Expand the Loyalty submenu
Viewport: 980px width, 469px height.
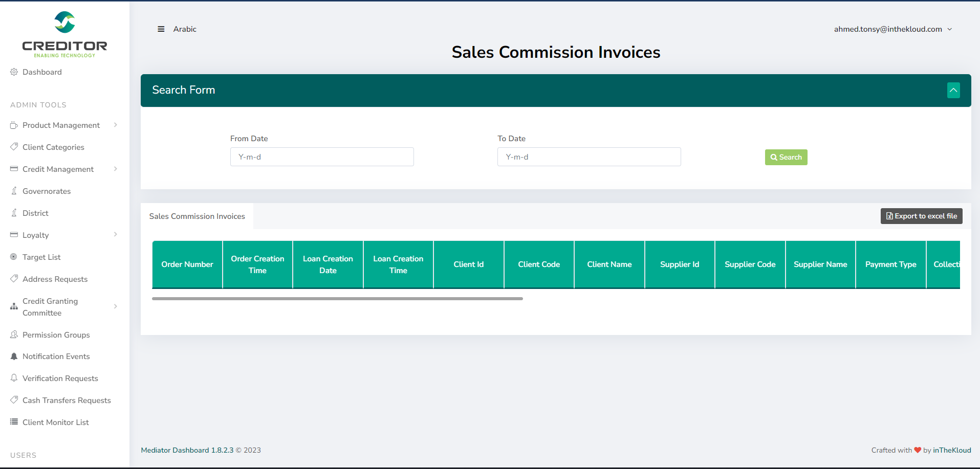click(116, 235)
